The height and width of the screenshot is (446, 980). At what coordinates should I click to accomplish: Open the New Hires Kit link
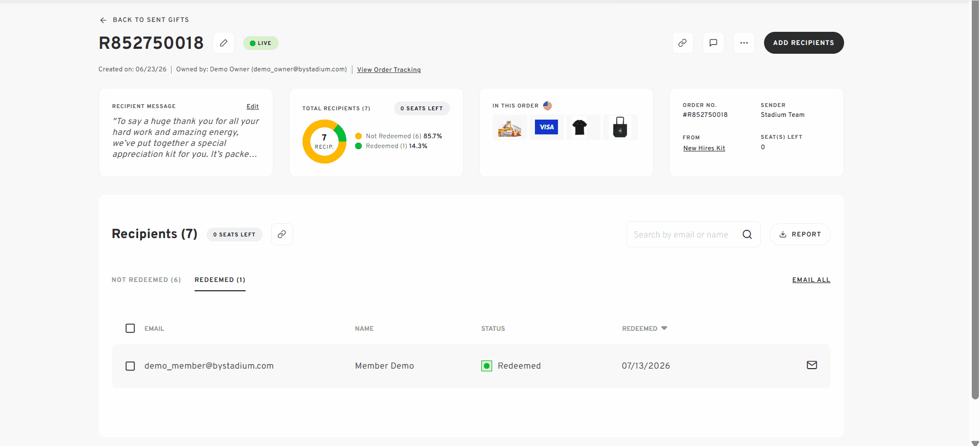coord(704,148)
